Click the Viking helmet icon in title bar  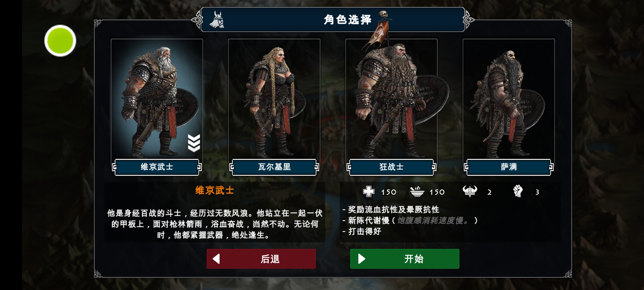pos(217,20)
